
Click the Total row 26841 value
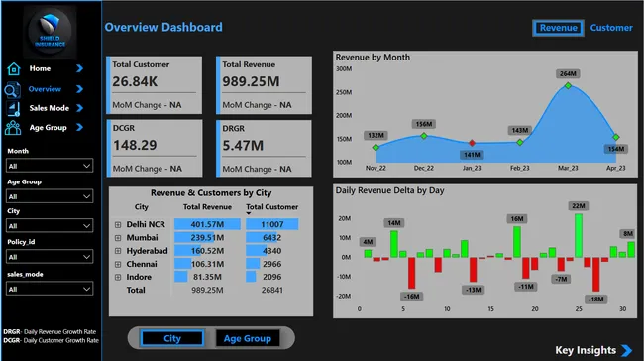[x=271, y=290]
